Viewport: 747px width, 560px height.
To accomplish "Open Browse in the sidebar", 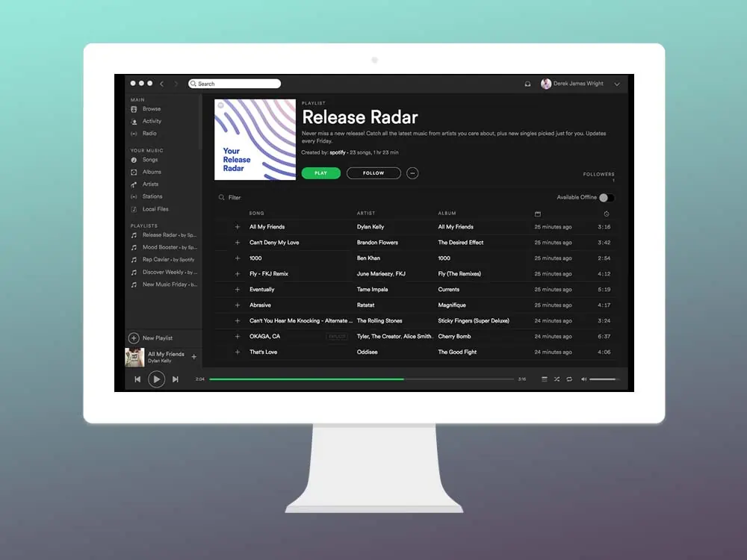I will (x=152, y=109).
